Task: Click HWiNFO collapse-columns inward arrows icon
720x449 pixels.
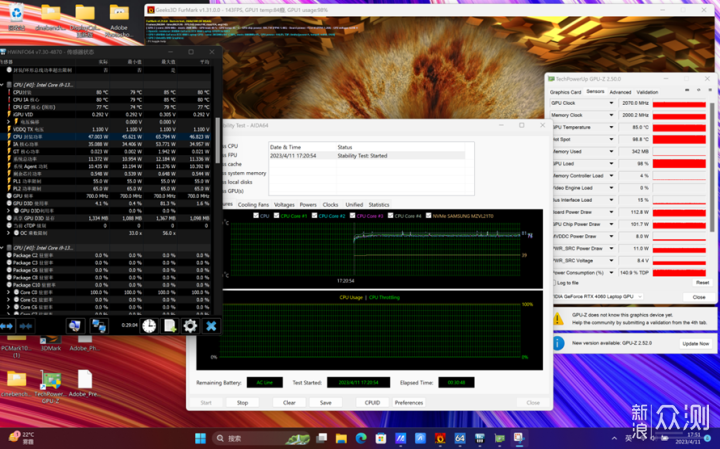Action: pyautogui.click(x=26, y=326)
